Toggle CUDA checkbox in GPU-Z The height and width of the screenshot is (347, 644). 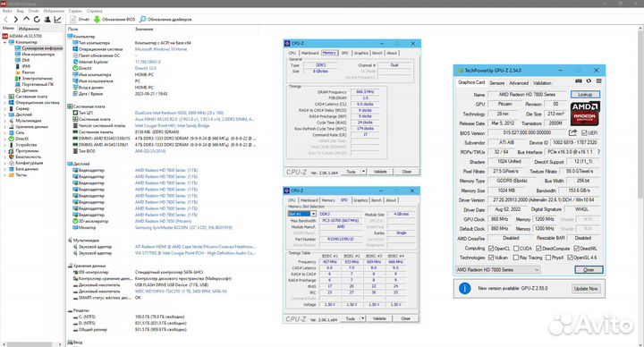(x=516, y=249)
